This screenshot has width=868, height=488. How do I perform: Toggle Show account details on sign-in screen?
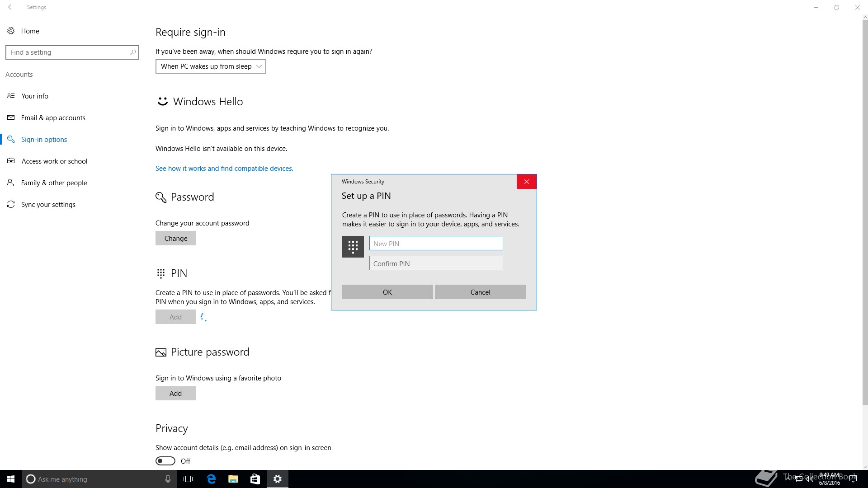(x=165, y=461)
